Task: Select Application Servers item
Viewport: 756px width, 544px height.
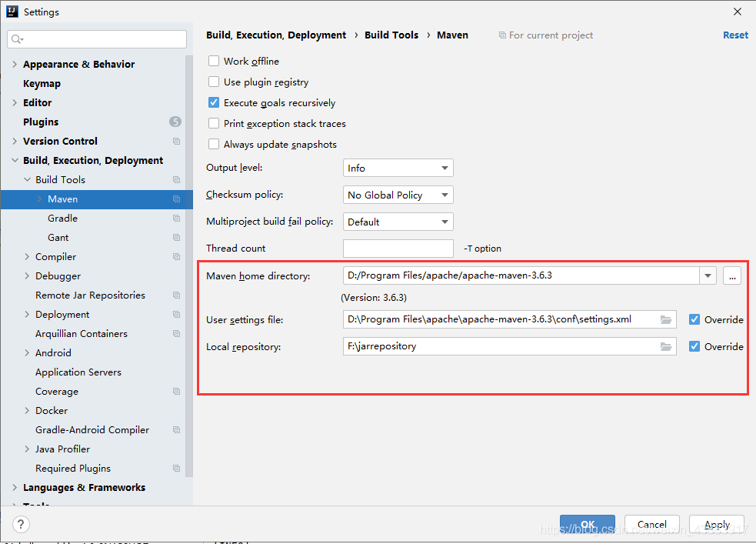Action: click(x=78, y=372)
